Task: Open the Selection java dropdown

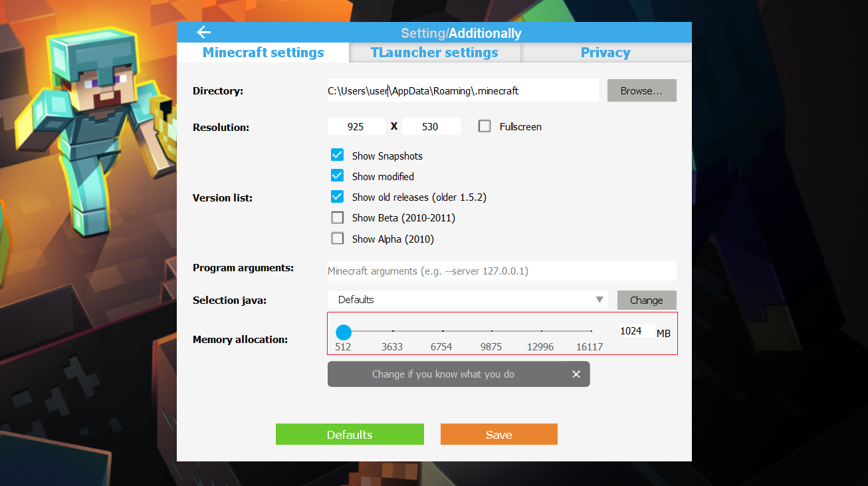Action: pos(598,300)
